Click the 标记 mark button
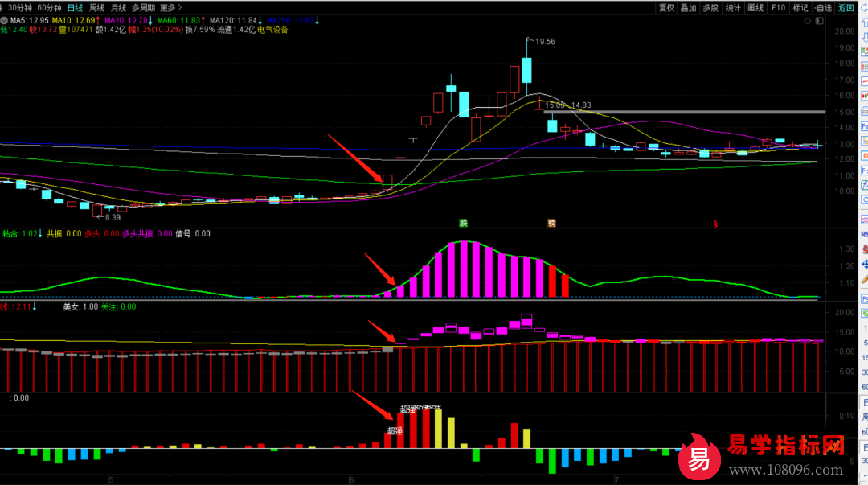 tap(800, 8)
